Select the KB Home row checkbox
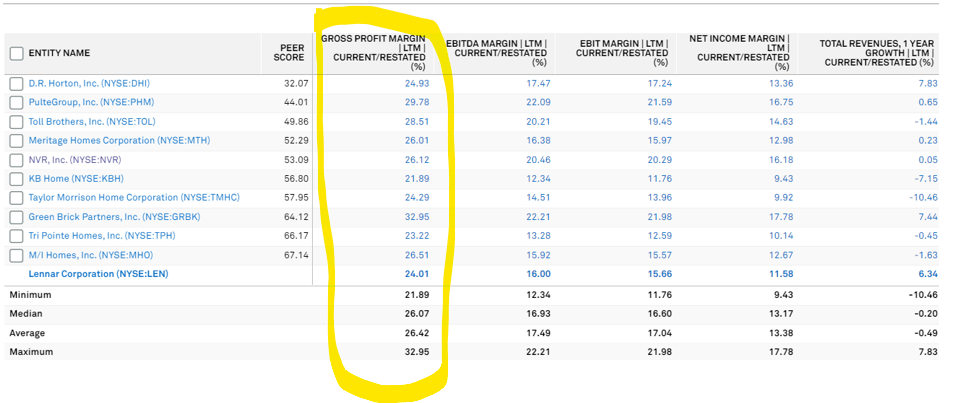961x403 pixels. coord(17,179)
